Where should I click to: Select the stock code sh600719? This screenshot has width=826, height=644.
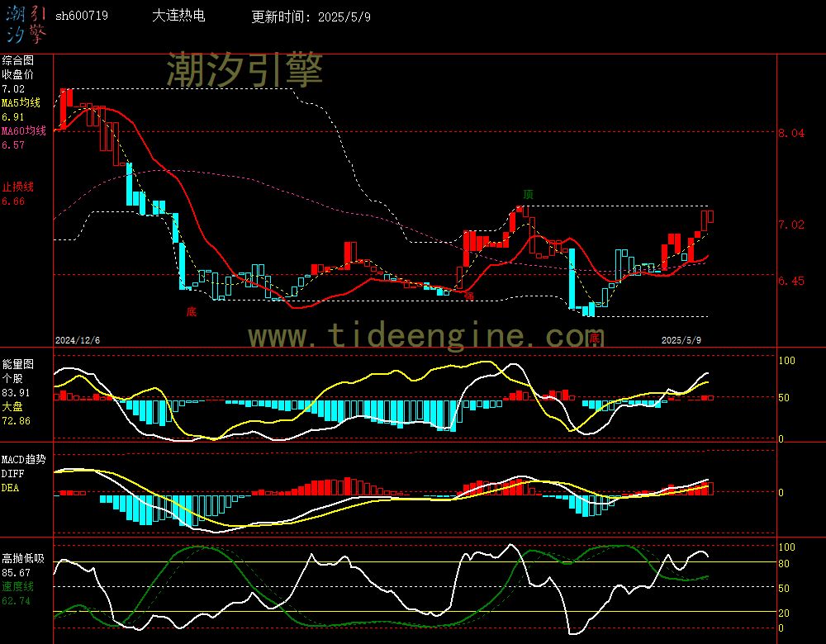(82, 16)
